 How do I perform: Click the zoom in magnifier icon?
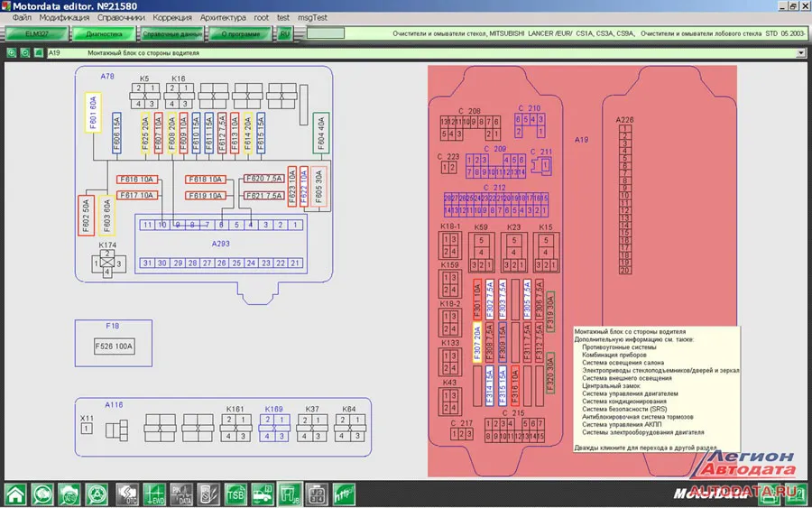click(x=12, y=53)
